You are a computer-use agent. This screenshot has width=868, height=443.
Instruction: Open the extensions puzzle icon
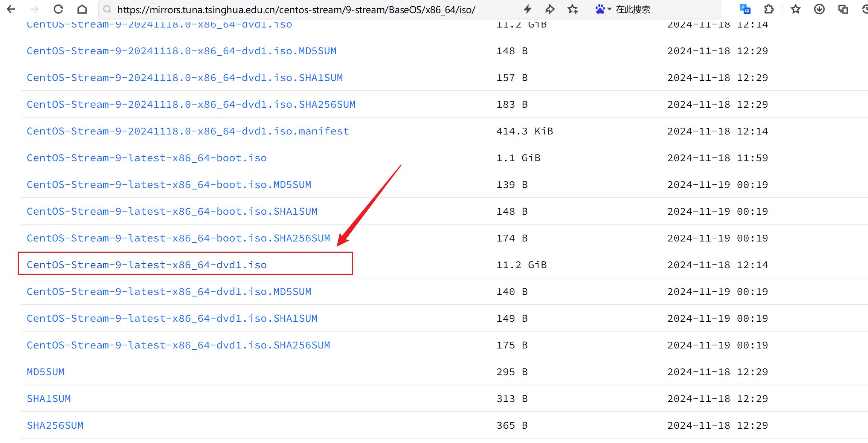coord(769,9)
